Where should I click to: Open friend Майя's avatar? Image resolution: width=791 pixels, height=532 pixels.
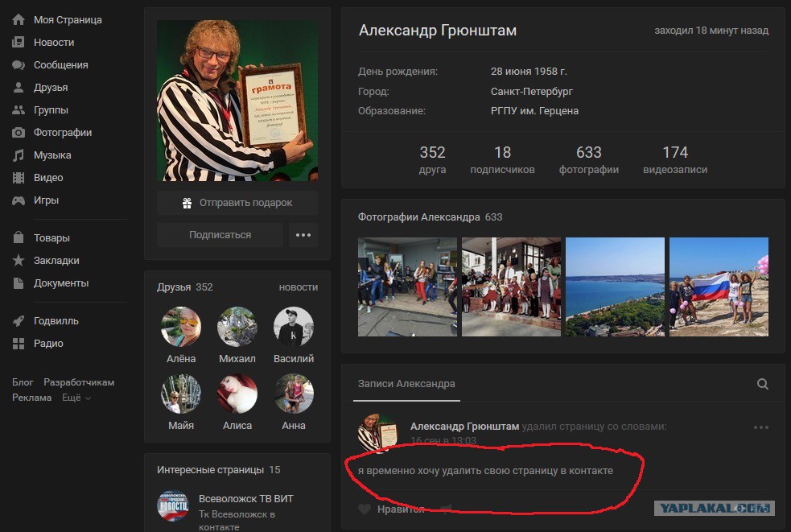181,394
